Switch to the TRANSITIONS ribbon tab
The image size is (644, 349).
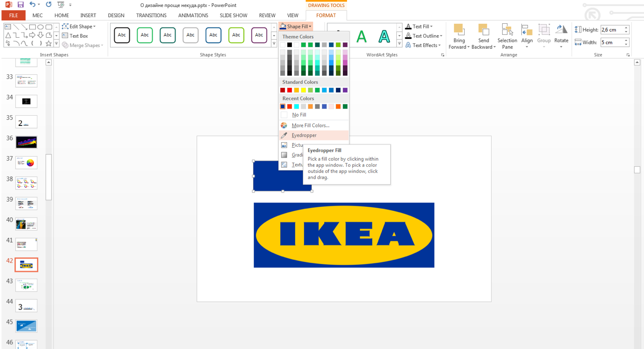(151, 15)
